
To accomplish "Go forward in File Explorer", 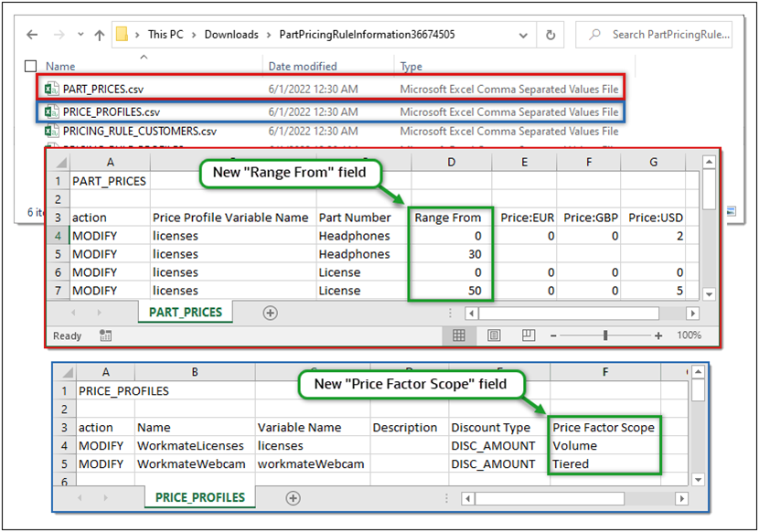I will [59, 35].
